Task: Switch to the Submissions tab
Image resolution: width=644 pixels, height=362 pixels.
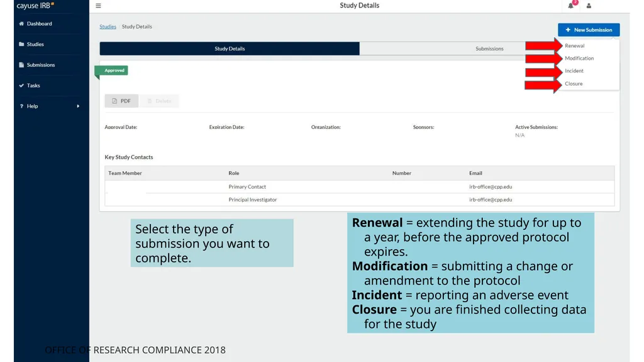Action: pyautogui.click(x=489, y=48)
